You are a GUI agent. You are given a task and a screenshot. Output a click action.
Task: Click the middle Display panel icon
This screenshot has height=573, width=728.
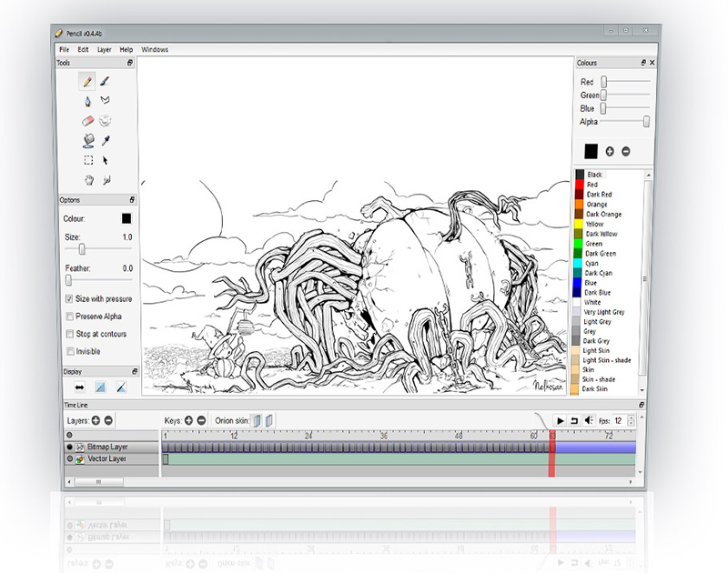[x=100, y=387]
